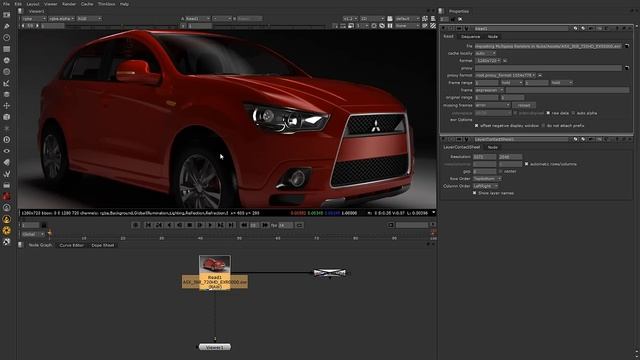Click the fps input field

[286, 225]
